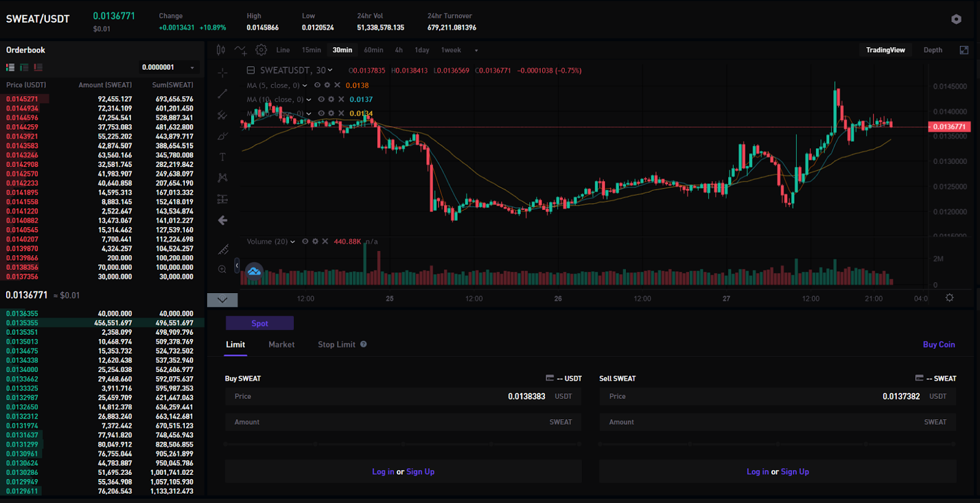Open the add indicators tool

tap(241, 50)
